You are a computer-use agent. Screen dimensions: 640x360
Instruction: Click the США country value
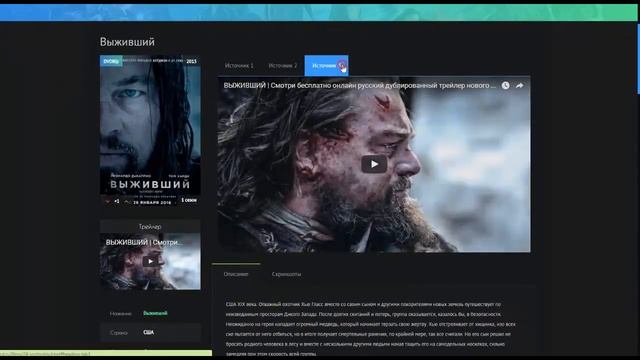point(149,332)
